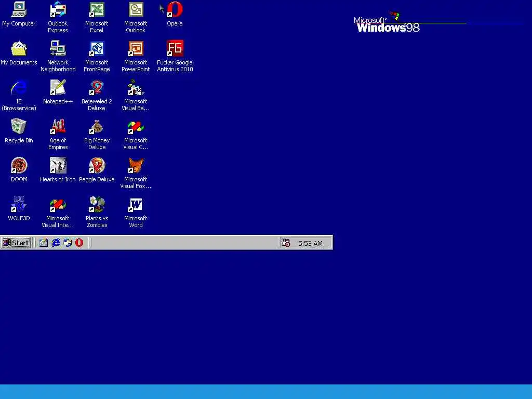
Task: Click the 5:53 AM taskbar clock
Action: 310,243
